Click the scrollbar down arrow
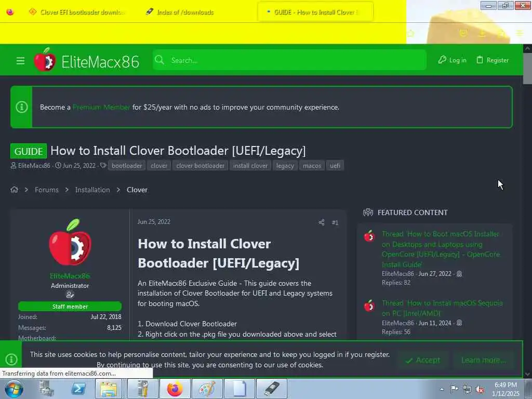532x399 pixels. point(527,374)
